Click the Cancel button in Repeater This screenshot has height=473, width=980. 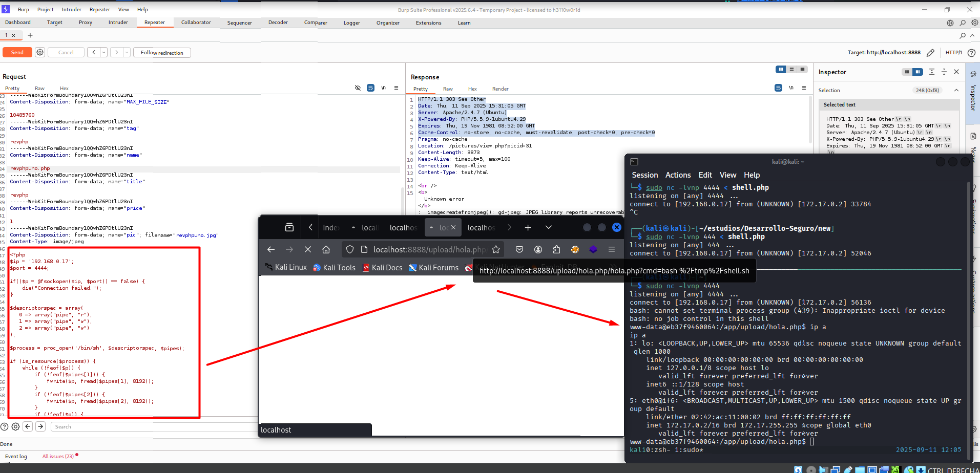66,52
